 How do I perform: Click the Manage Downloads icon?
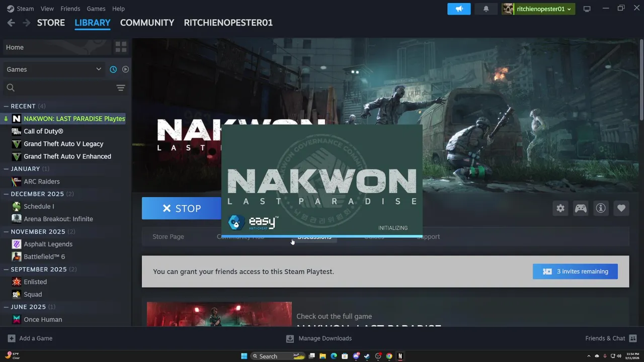[x=290, y=338]
